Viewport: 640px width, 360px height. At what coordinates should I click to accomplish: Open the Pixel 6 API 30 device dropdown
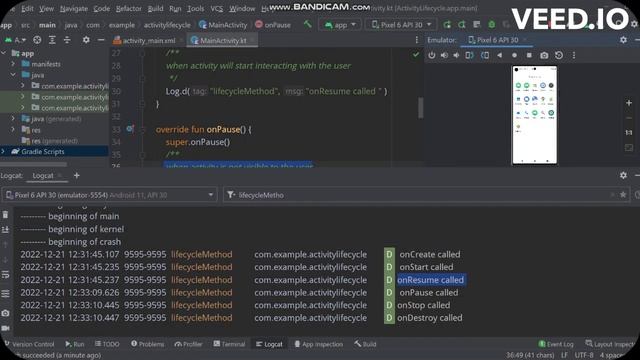[402, 25]
